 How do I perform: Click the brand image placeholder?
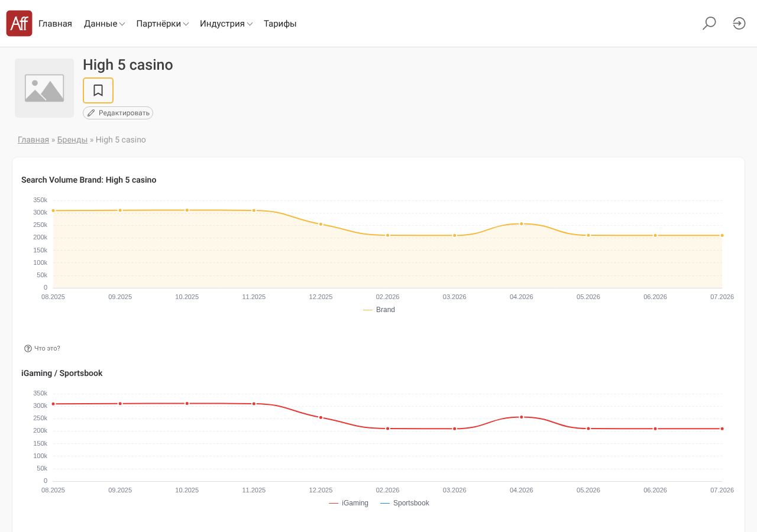(x=44, y=88)
